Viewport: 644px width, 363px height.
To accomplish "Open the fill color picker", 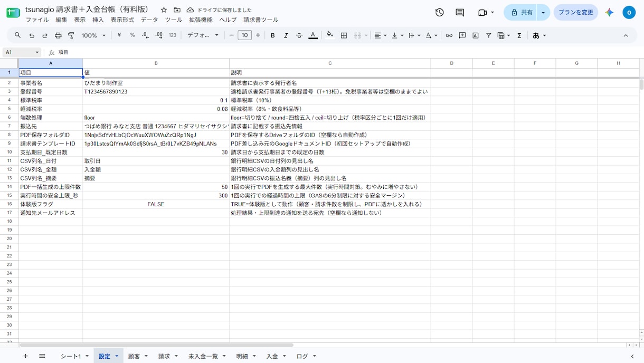I will pyautogui.click(x=330, y=35).
